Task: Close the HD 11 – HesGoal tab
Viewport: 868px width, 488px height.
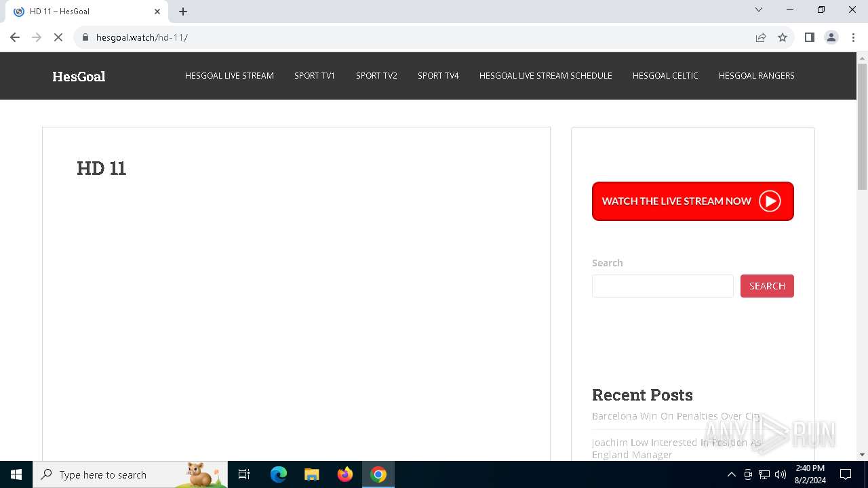Action: pos(157,12)
